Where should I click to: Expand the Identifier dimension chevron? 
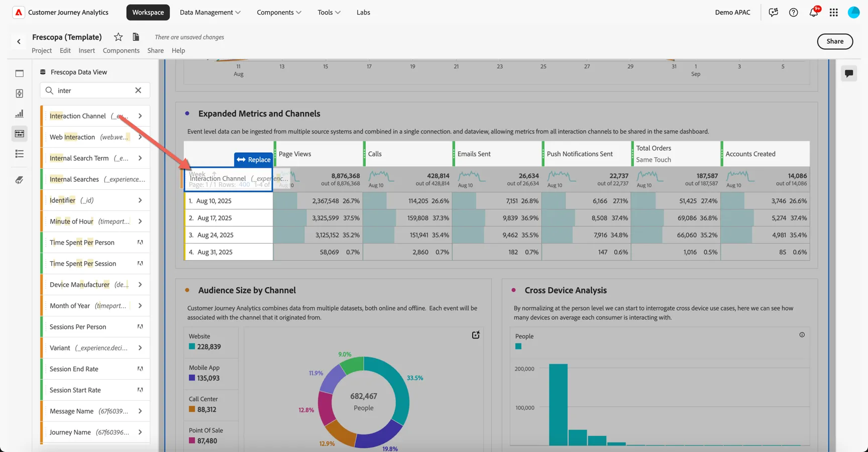(140, 200)
